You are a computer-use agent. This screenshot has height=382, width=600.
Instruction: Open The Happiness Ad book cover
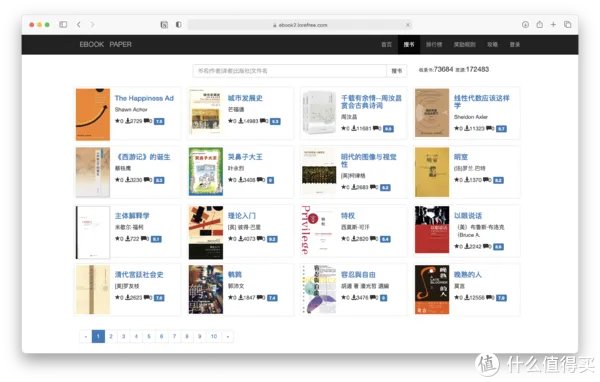pyautogui.click(x=93, y=114)
